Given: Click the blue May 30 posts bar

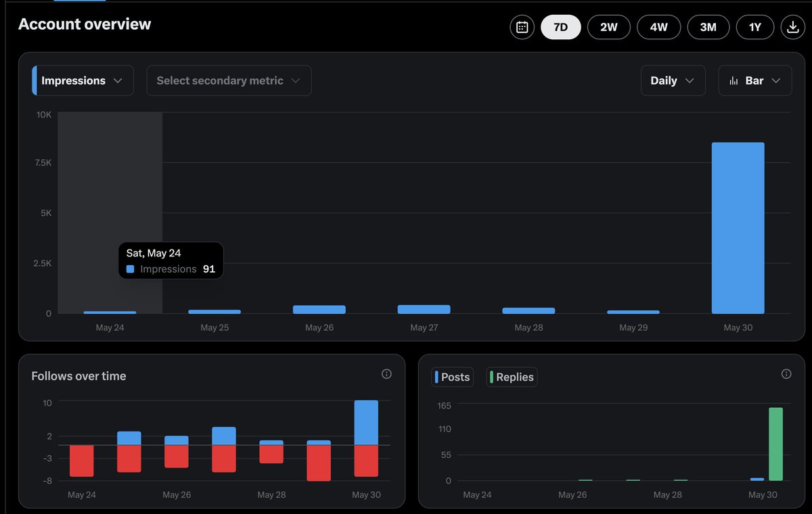Looking at the screenshot, I should 757,479.
